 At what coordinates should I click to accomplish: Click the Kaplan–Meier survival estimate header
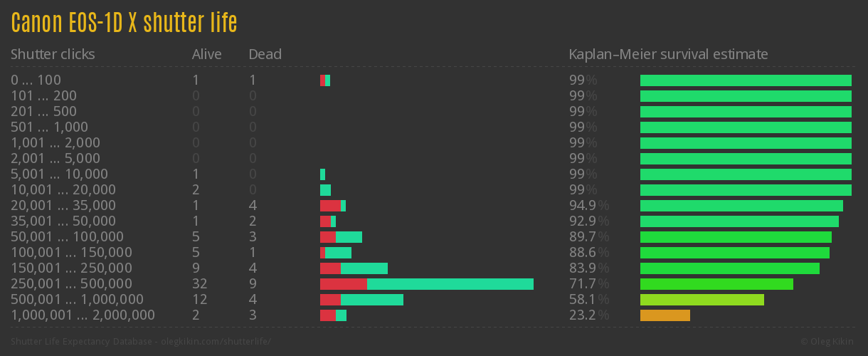coord(668,54)
